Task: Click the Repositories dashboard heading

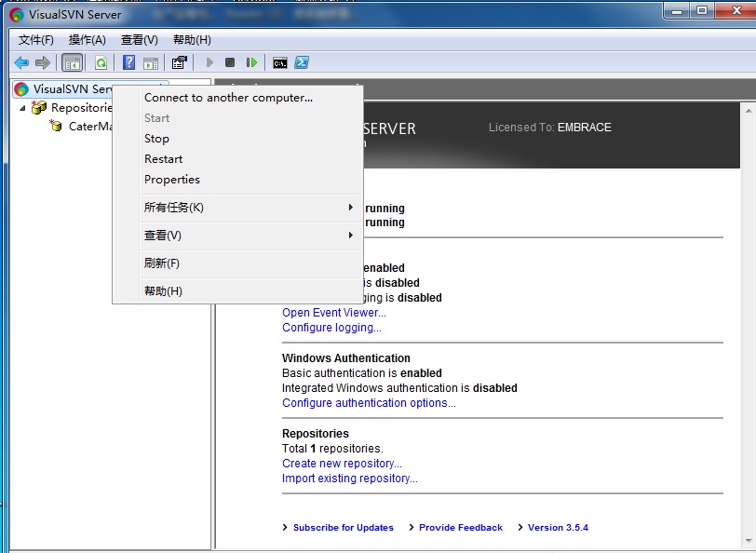Action: pyautogui.click(x=316, y=434)
